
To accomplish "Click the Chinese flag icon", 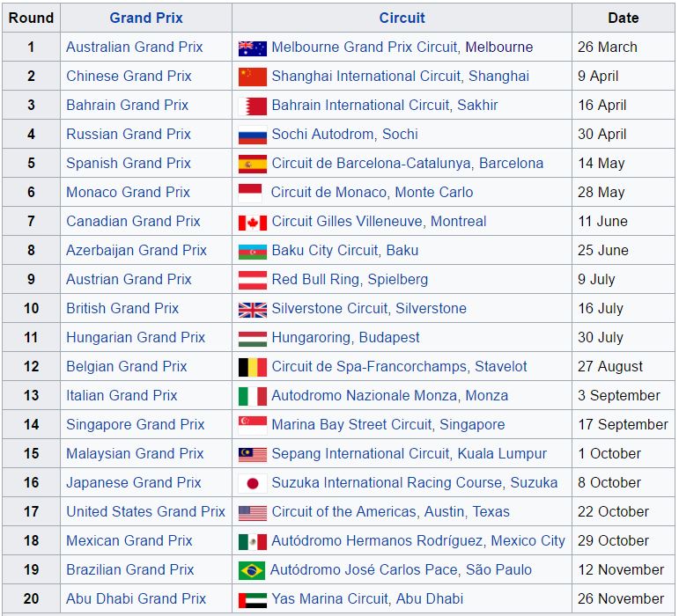I will click(253, 77).
